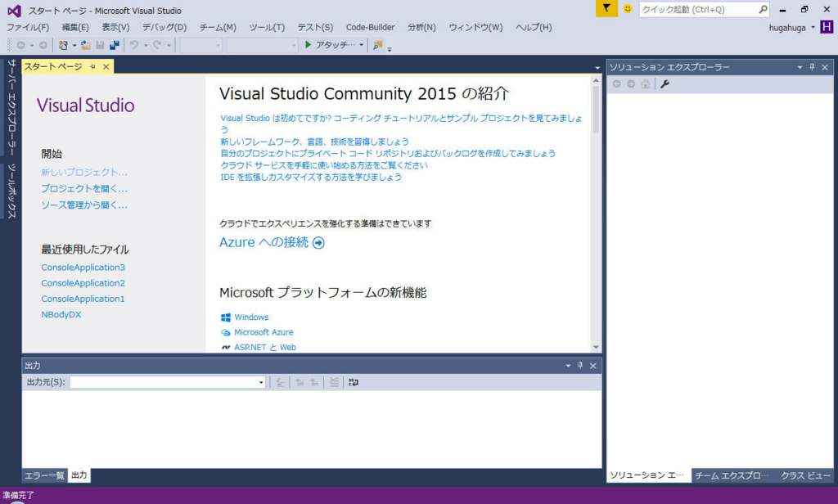Open the Code-Builder menu

tap(371, 27)
